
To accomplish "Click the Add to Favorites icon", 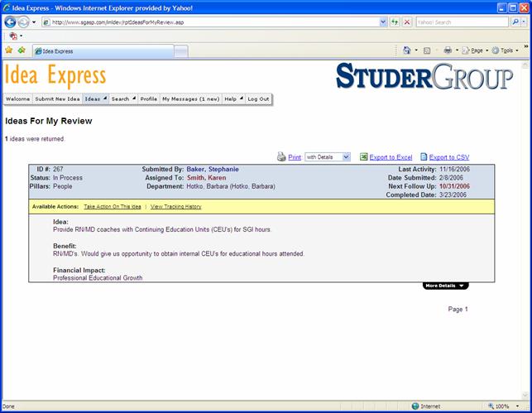I will (22, 50).
